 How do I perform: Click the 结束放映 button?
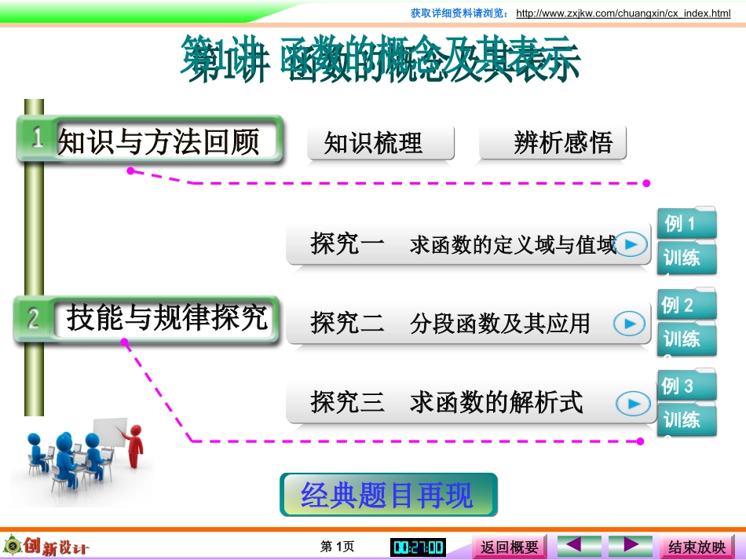pos(697,547)
